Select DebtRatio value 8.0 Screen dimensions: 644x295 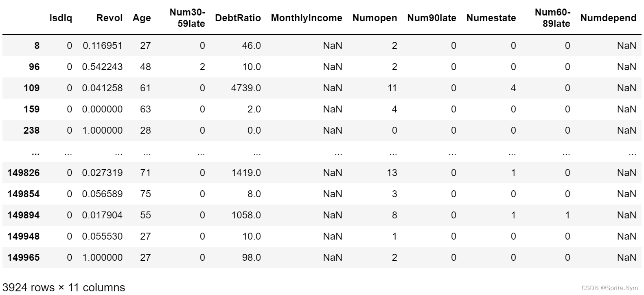coord(254,194)
